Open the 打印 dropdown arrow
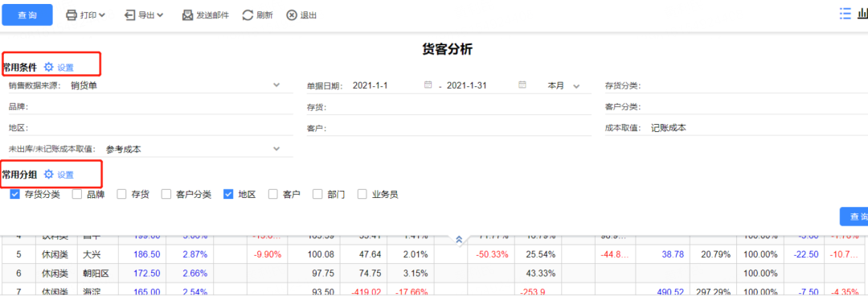Viewport: 868px width, 297px height. coord(102,15)
